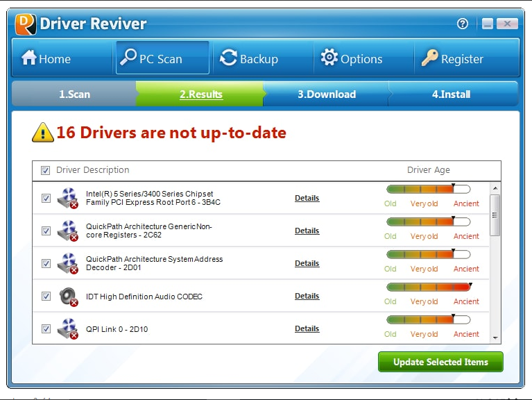Click the Driver Age column header
532x400 pixels.
pos(429,169)
